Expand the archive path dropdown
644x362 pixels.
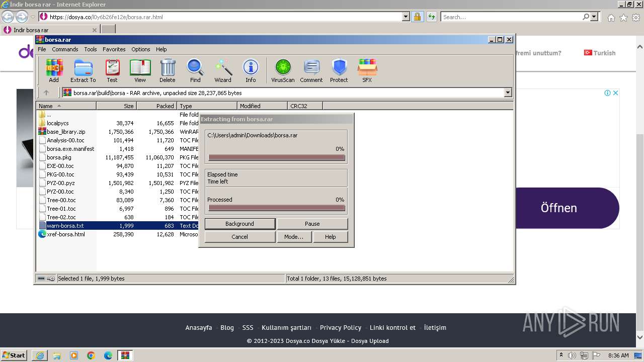coord(508,93)
